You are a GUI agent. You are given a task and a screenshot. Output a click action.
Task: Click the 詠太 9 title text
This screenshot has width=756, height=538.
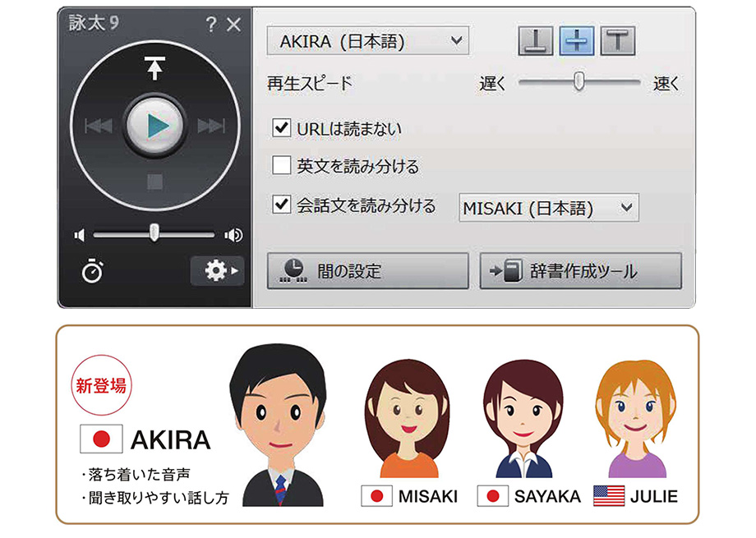pyautogui.click(x=94, y=23)
